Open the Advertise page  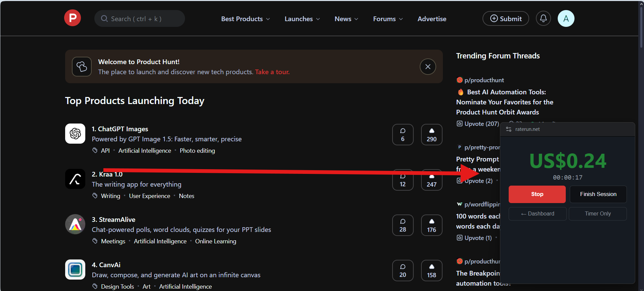click(x=432, y=19)
